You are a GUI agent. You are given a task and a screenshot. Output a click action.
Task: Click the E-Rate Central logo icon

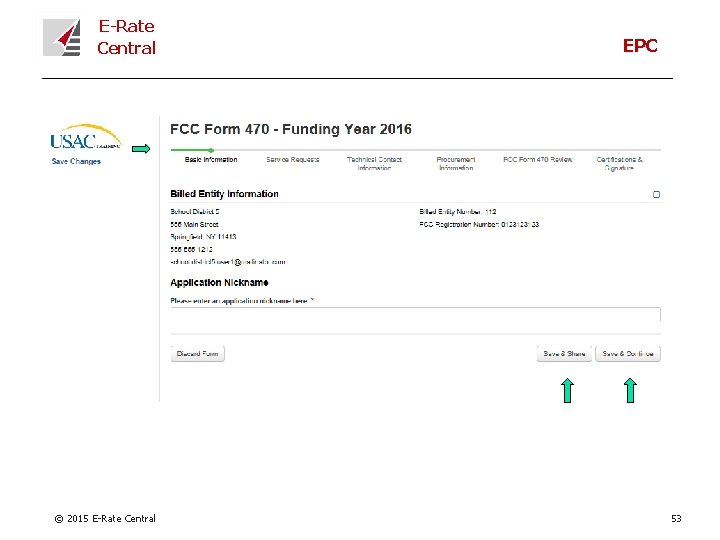(62, 37)
